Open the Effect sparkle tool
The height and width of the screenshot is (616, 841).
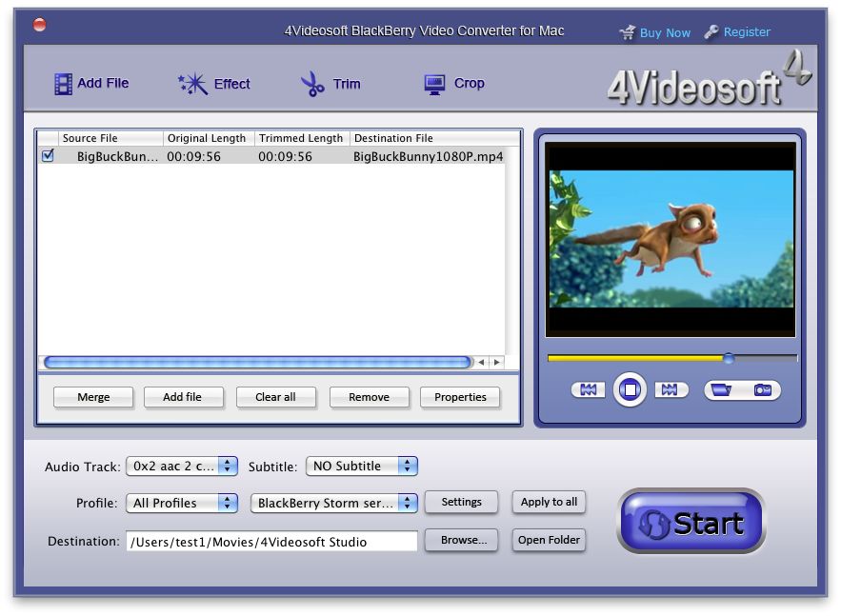click(x=193, y=84)
